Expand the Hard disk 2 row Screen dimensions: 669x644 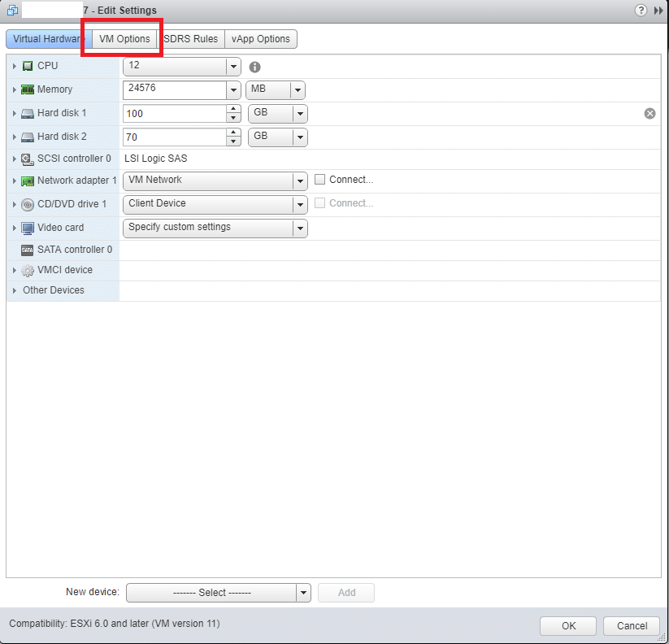click(14, 137)
